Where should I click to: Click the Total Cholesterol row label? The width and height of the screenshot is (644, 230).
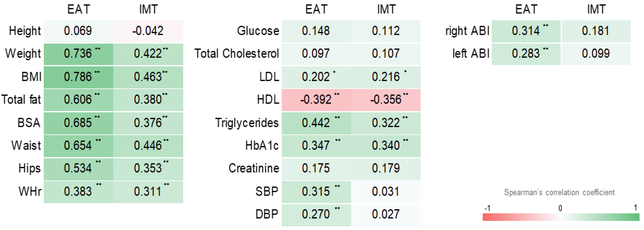(x=237, y=54)
